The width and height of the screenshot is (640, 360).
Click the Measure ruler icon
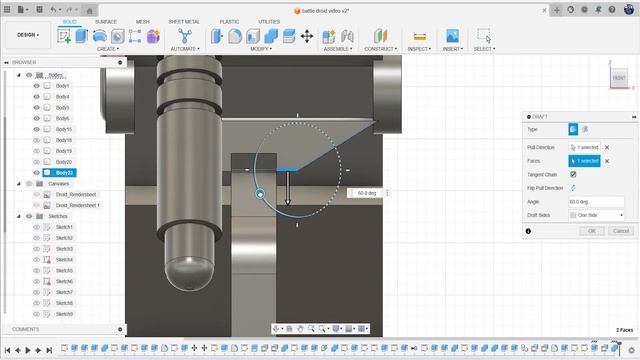point(419,37)
